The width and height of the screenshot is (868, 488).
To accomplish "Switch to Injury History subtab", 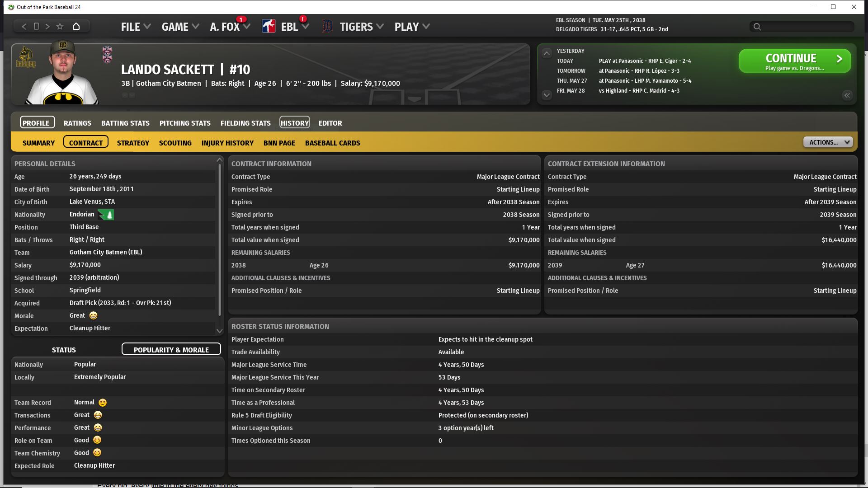I will point(227,143).
